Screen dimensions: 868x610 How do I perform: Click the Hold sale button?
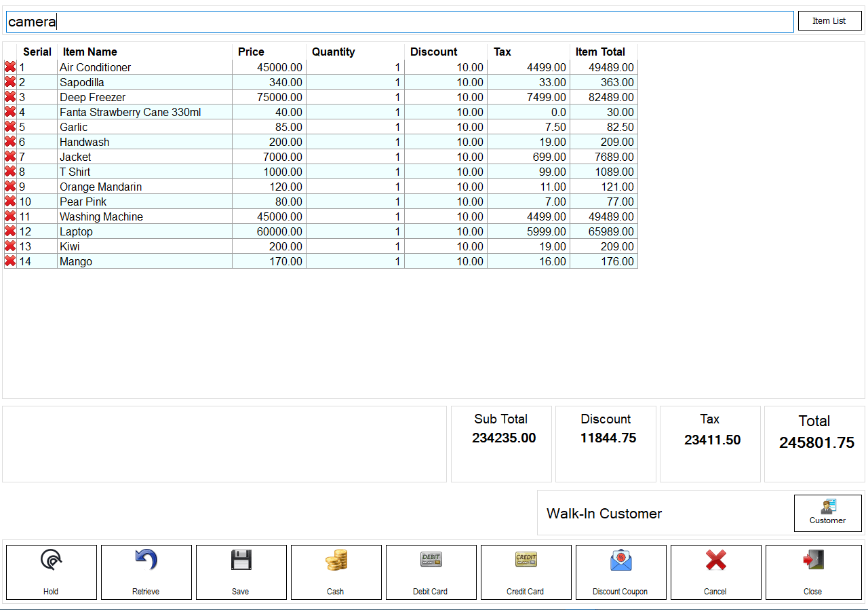click(52, 572)
